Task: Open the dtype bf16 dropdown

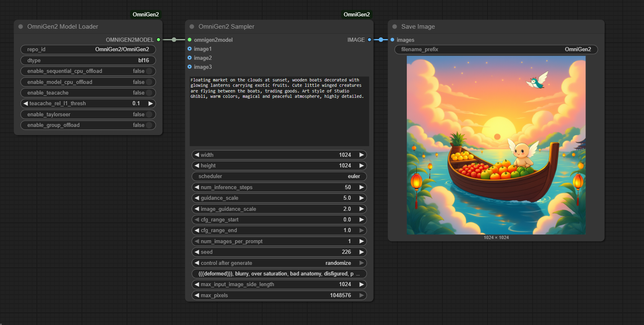Action: click(x=88, y=60)
